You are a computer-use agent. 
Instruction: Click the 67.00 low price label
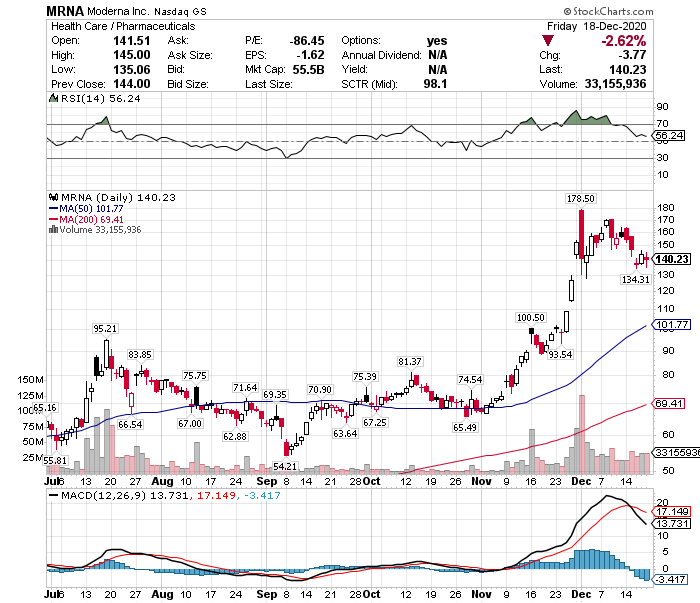190,423
